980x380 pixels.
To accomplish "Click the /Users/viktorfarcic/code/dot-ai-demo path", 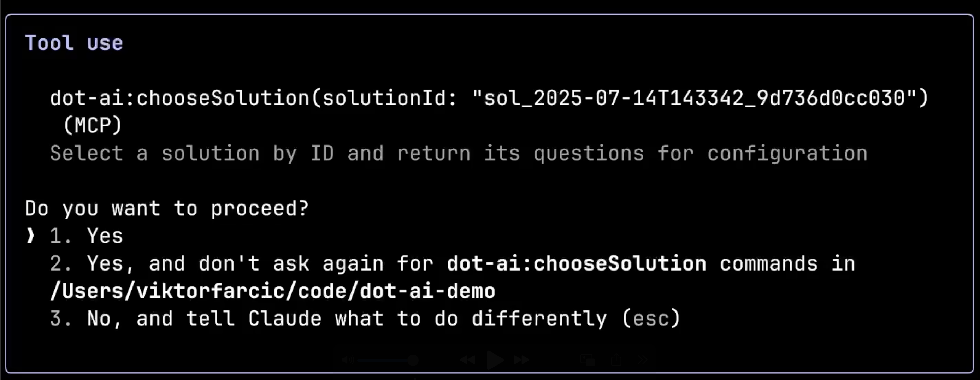I will click(272, 291).
